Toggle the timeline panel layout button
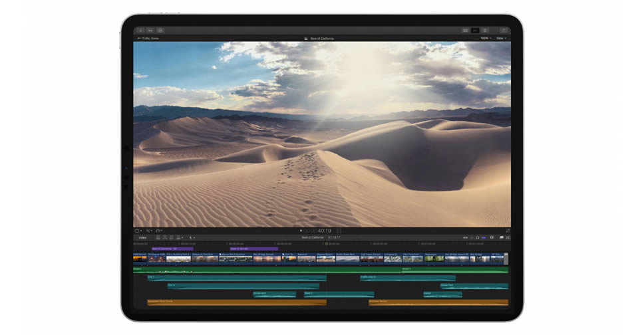The height and width of the screenshot is (335, 644). (475, 30)
